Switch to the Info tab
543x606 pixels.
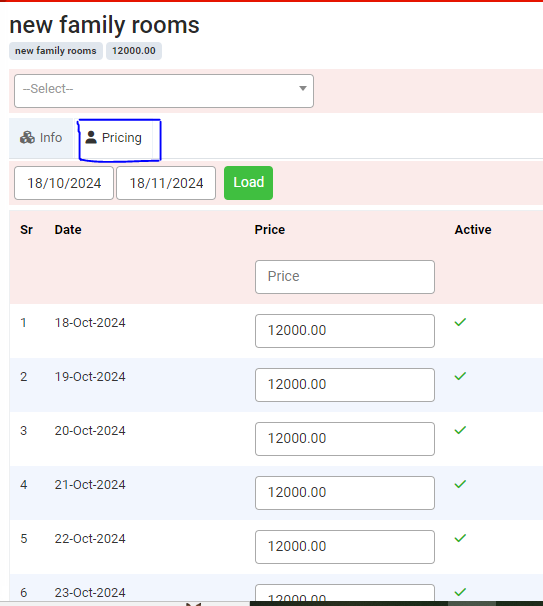[x=41, y=138]
